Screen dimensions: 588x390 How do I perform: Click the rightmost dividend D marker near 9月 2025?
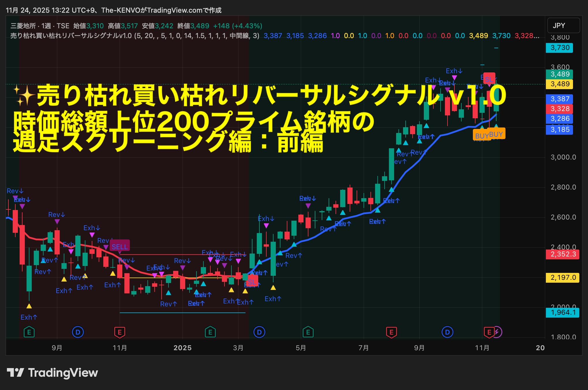[447, 332]
